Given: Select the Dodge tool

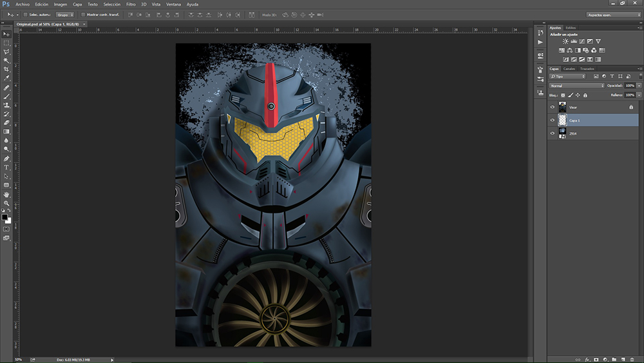Looking at the screenshot, I should click(6, 149).
